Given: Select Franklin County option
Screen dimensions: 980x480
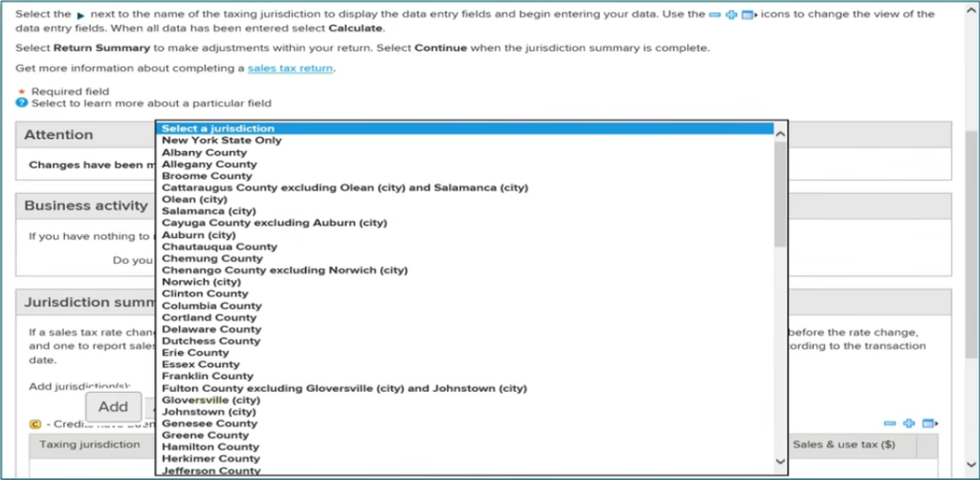Looking at the screenshot, I should [x=464, y=377].
